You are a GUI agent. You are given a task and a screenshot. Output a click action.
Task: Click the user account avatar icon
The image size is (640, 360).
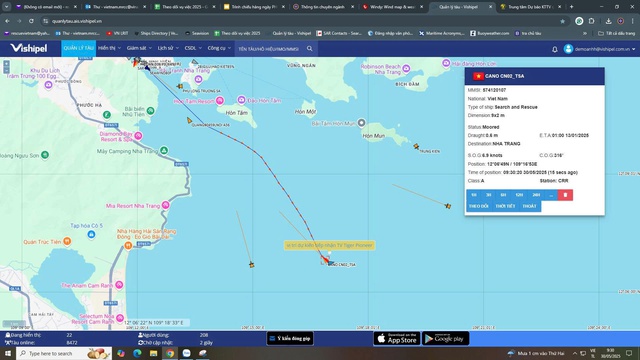tap(568, 49)
